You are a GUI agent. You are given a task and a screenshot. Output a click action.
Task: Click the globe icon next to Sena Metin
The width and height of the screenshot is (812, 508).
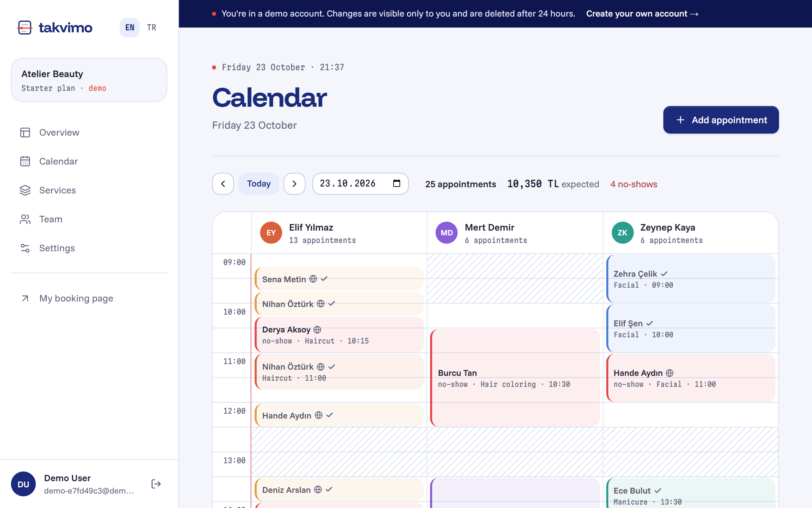[x=313, y=279]
